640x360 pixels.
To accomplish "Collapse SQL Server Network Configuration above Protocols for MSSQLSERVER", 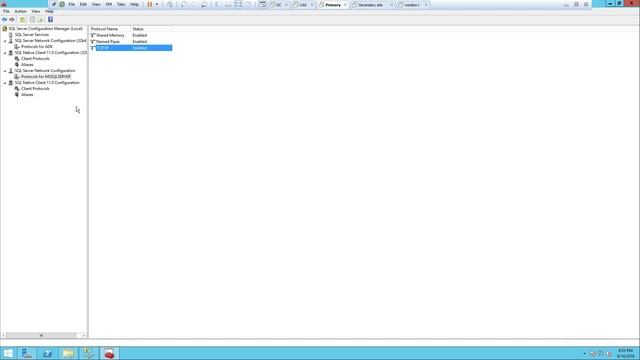I will pyautogui.click(x=5, y=71).
